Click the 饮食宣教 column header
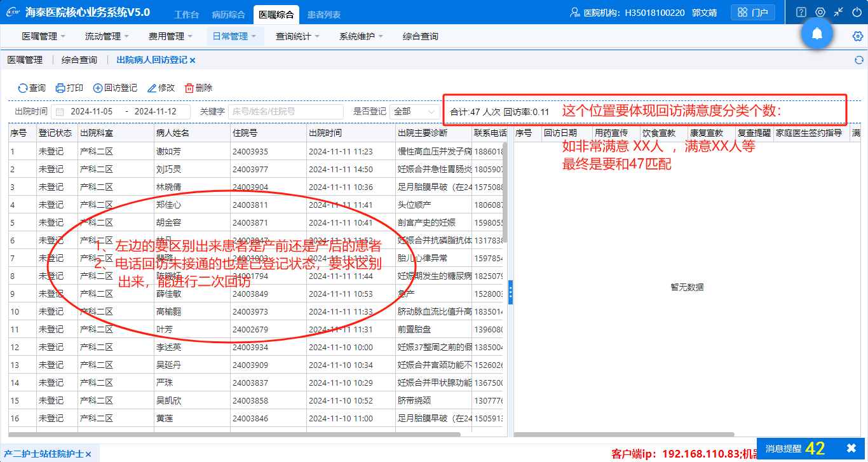Screen dimensions: 868x462 coord(663,133)
